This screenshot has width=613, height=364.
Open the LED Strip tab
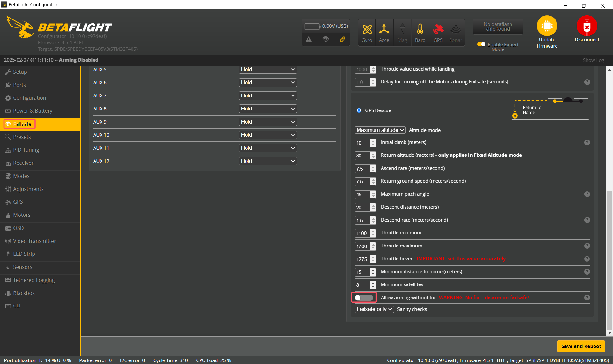tap(40, 254)
